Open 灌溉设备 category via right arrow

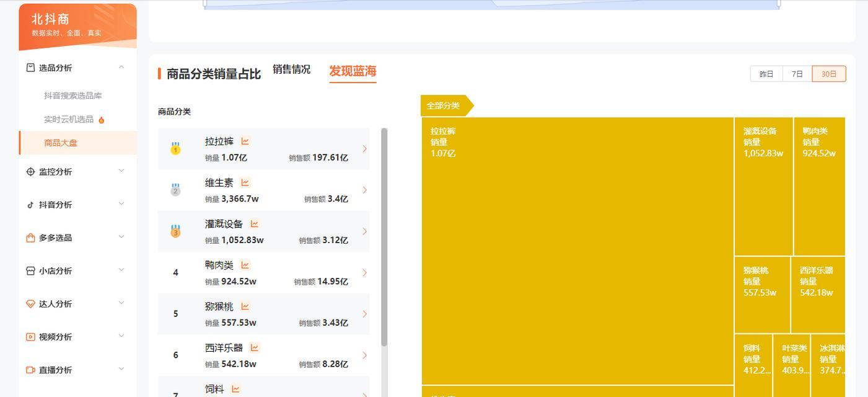click(x=365, y=231)
